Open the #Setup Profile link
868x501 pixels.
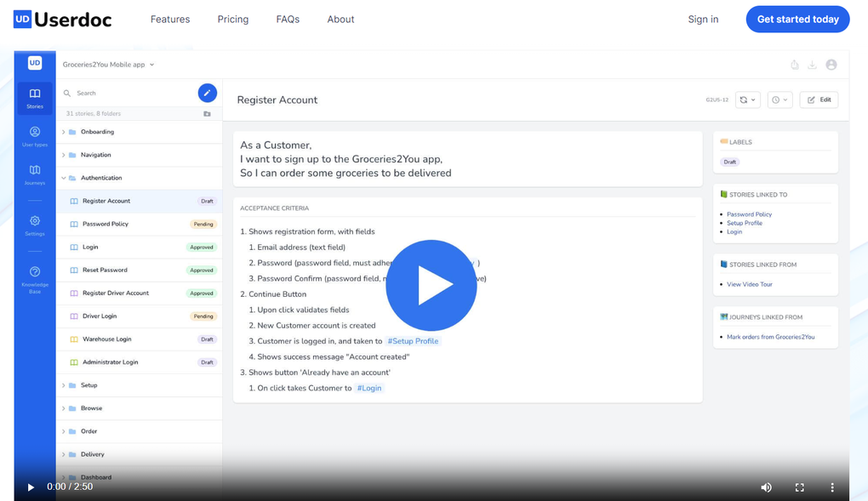tap(413, 340)
